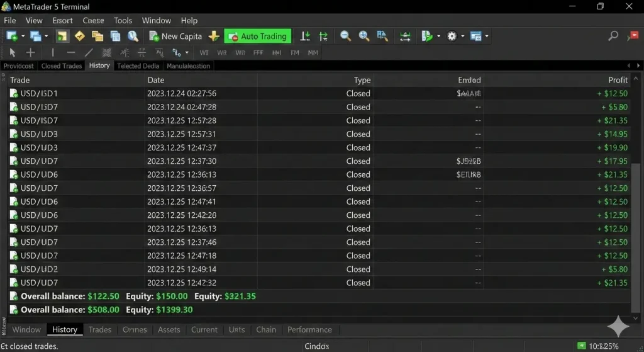This screenshot has height=352, width=644.
Task: Click the tab strip left scroll arrow
Action: tap(628, 65)
